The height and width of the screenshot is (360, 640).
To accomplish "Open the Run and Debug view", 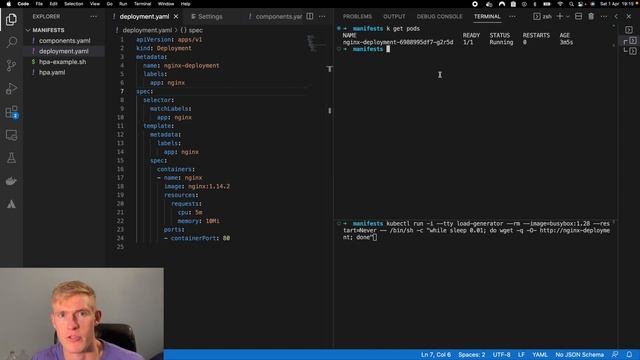I will [11, 88].
